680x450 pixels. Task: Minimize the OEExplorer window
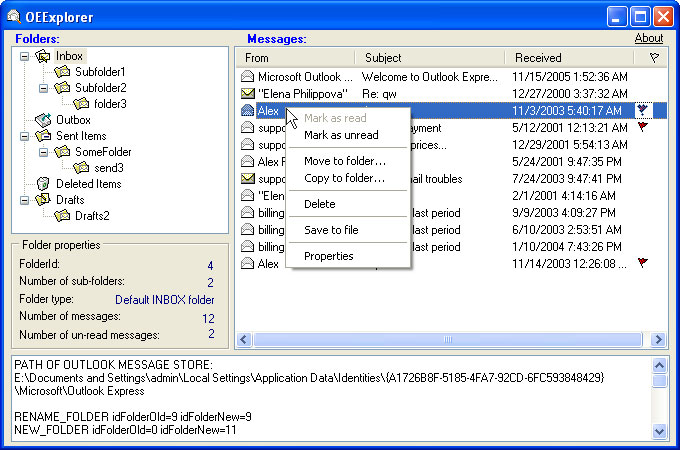click(616, 17)
